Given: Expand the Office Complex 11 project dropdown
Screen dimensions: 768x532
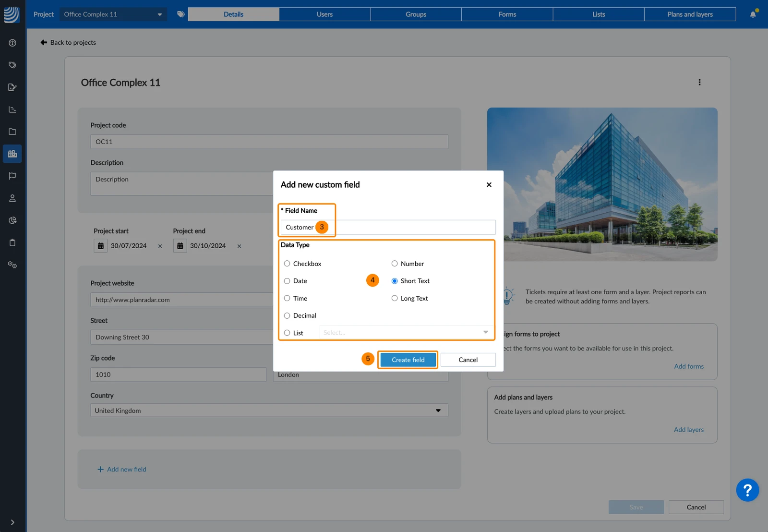Looking at the screenshot, I should [113, 14].
